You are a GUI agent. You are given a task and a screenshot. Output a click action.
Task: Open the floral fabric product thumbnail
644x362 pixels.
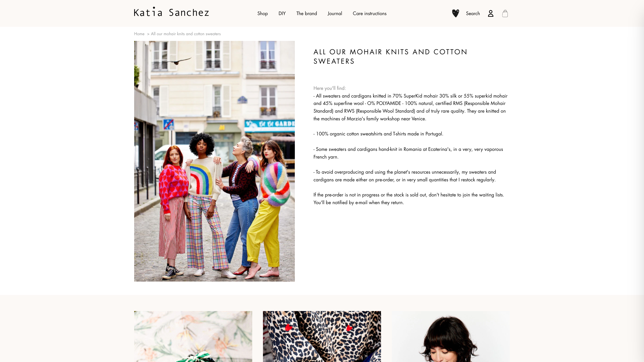tap(193, 336)
